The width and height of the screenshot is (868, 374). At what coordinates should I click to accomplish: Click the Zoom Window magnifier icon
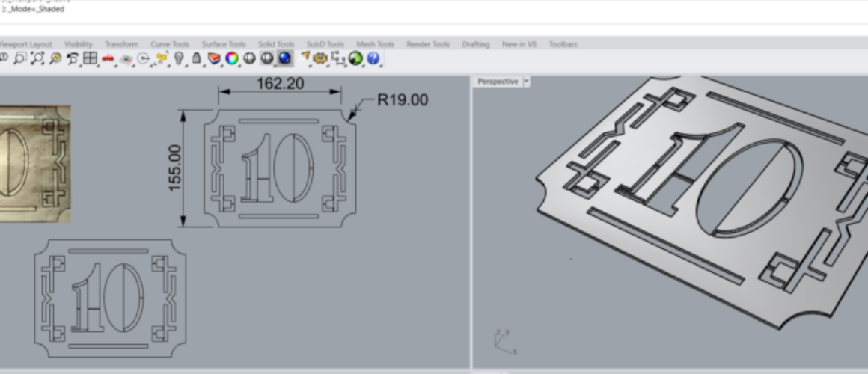(x=20, y=58)
